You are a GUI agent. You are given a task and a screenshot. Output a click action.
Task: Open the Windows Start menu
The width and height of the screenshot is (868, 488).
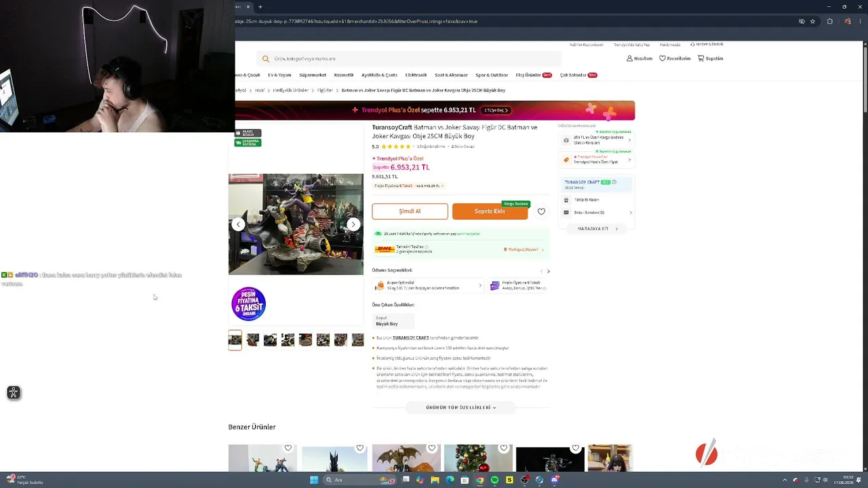(x=314, y=480)
